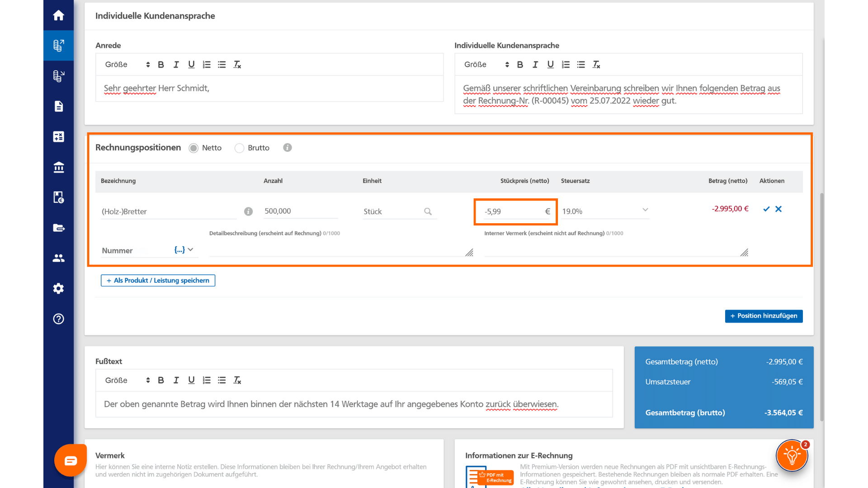This screenshot has width=868, height=488.
Task: Toggle bold in Individuelle Kundenansprache editor
Action: 520,65
